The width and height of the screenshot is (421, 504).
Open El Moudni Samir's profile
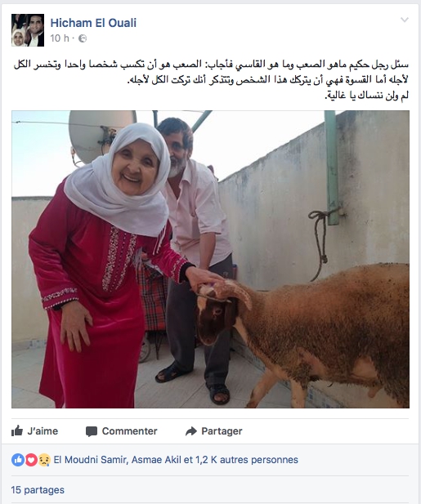point(90,460)
